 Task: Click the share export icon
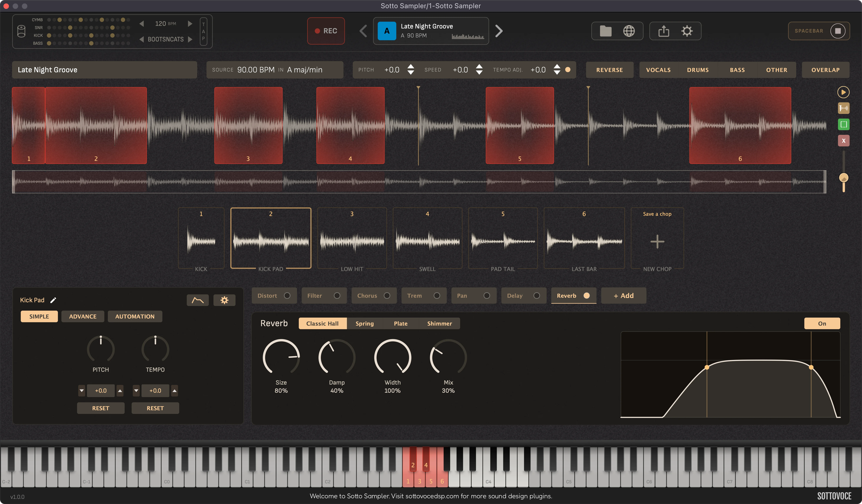pos(664,31)
